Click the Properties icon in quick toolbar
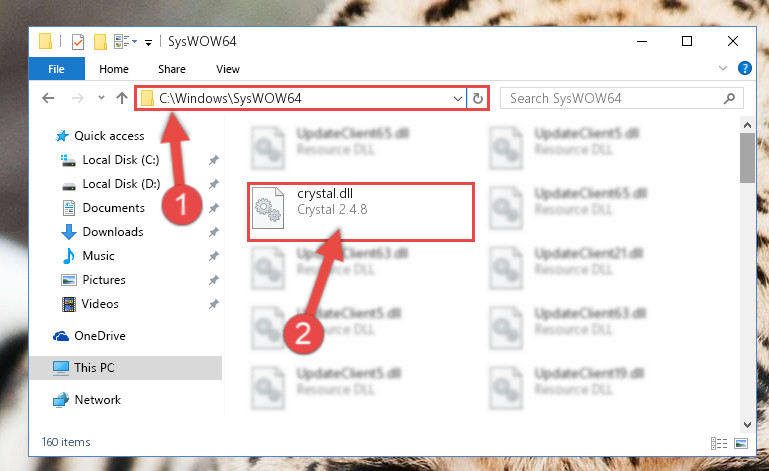Screen dimensions: 769x471 pos(77,42)
